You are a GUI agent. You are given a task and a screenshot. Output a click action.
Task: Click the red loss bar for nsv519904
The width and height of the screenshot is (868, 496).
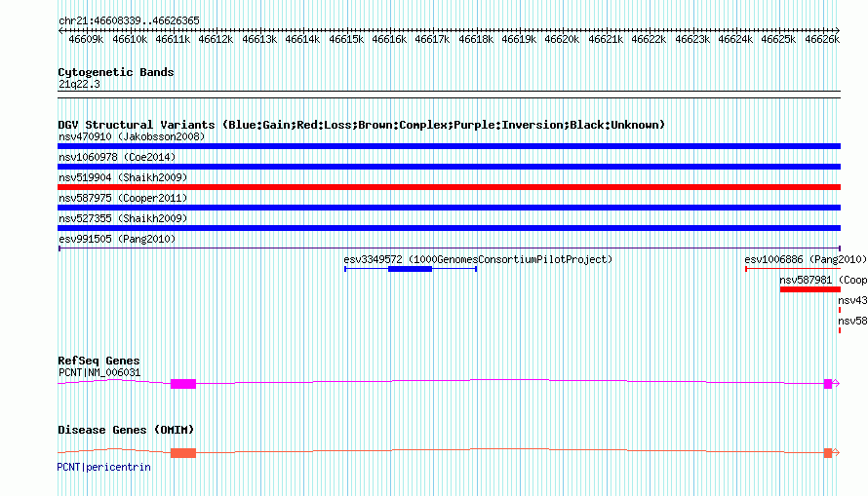[x=449, y=187]
